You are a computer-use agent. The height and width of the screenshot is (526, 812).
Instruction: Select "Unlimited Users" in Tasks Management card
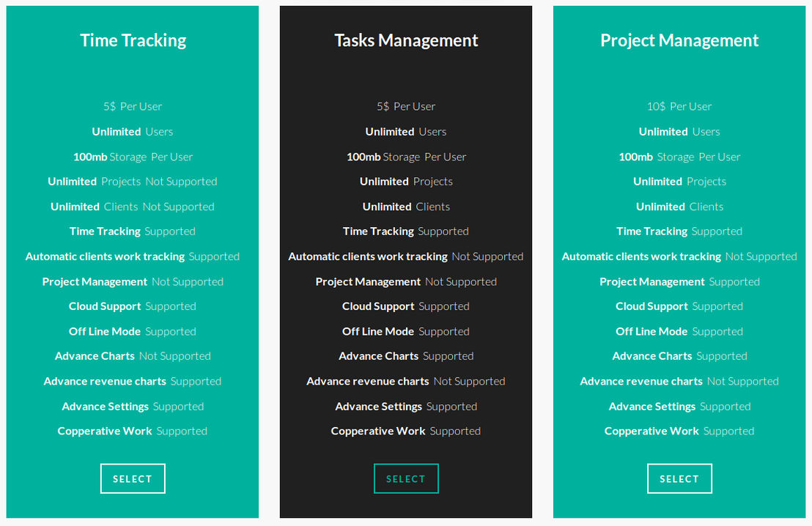click(406, 132)
